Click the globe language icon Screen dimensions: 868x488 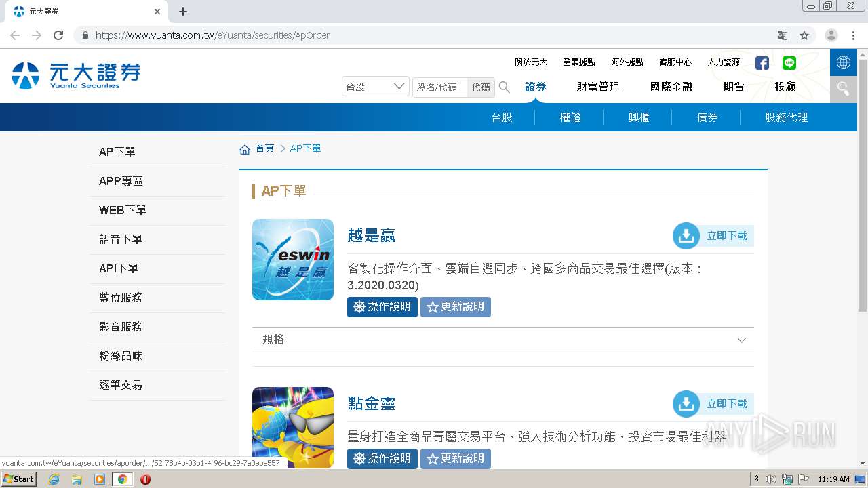tap(844, 62)
